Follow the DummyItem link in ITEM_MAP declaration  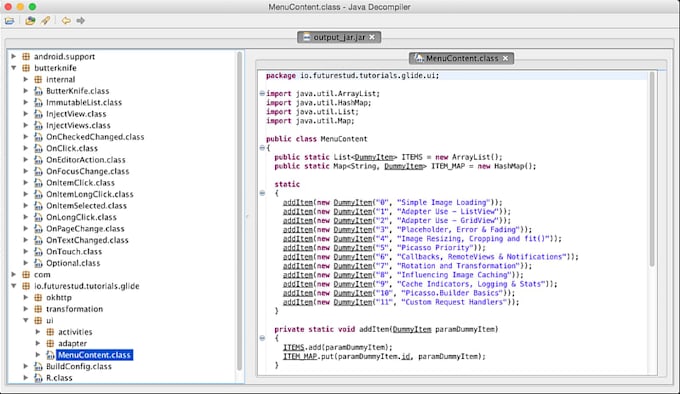pyautogui.click(x=403, y=166)
